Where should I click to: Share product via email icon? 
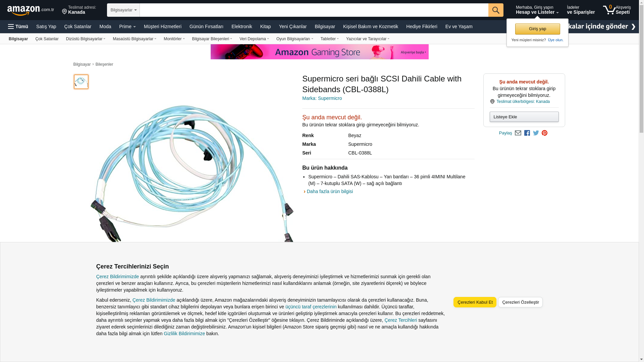(518, 133)
